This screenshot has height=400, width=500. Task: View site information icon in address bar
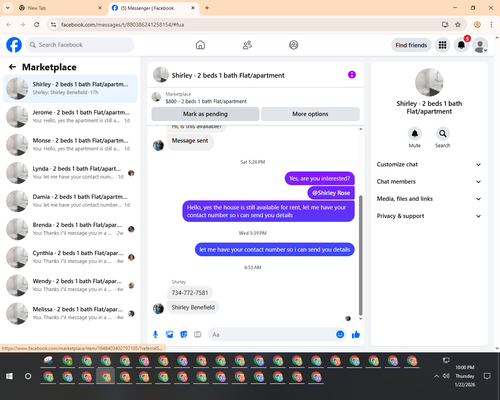pos(53,25)
